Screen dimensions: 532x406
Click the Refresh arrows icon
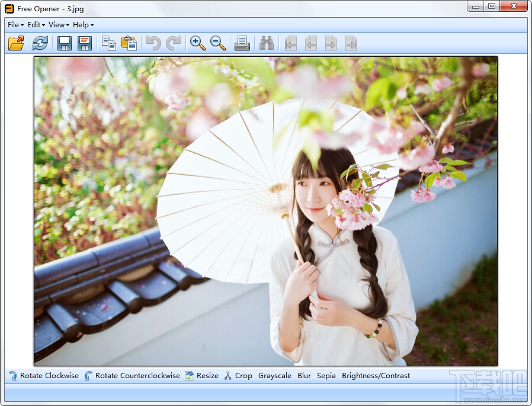tap(40, 43)
